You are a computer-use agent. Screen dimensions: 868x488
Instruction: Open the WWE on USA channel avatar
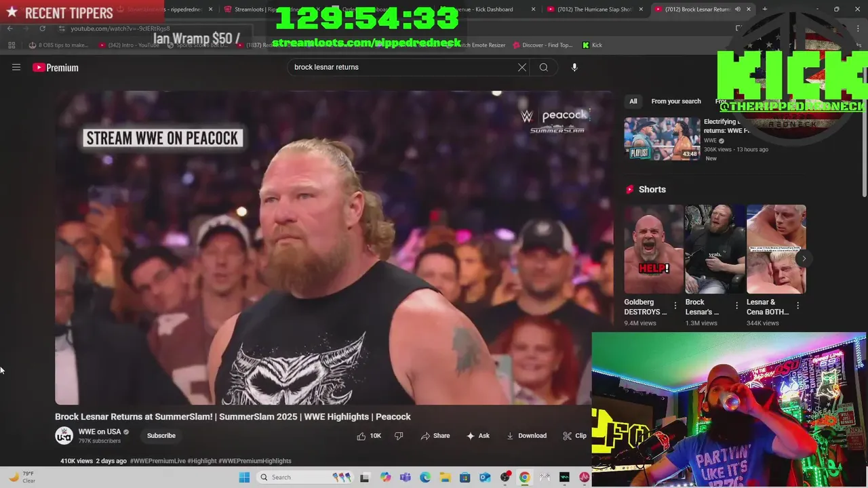point(64,436)
